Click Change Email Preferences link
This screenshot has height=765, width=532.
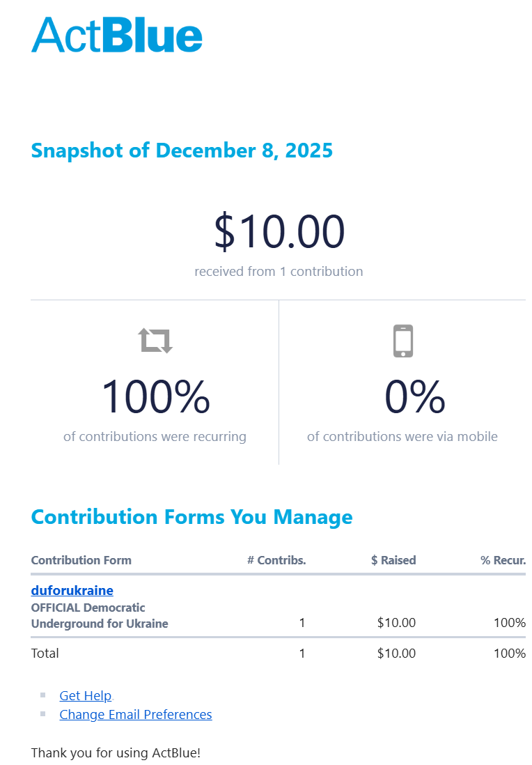coord(136,714)
